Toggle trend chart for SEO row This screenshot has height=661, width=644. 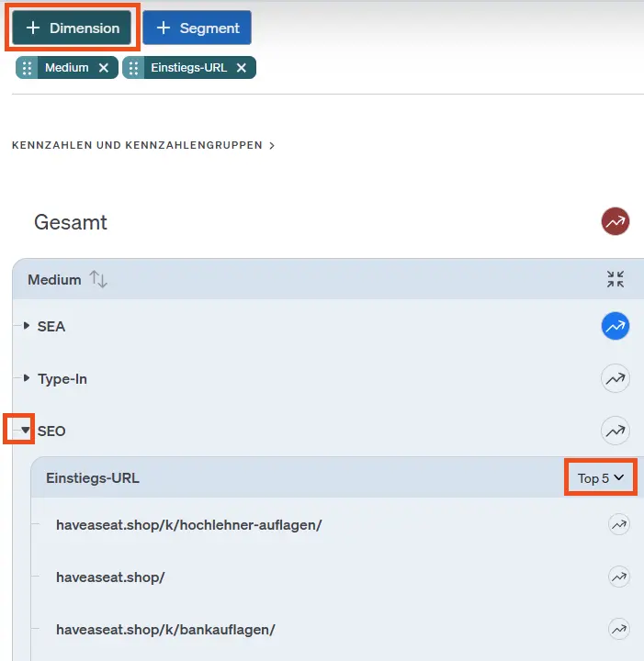[615, 430]
